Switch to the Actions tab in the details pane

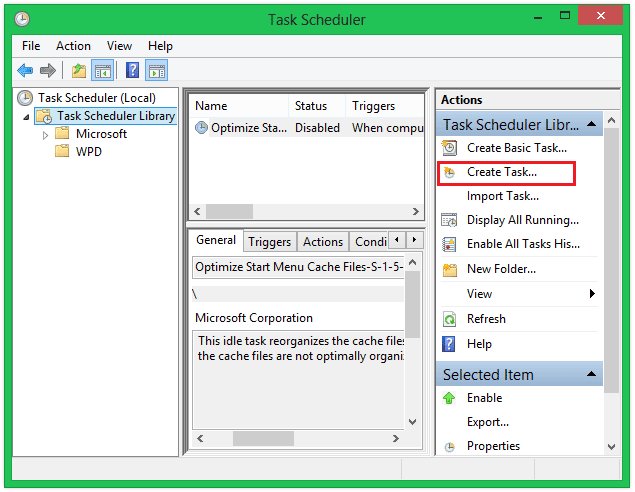[x=323, y=242]
